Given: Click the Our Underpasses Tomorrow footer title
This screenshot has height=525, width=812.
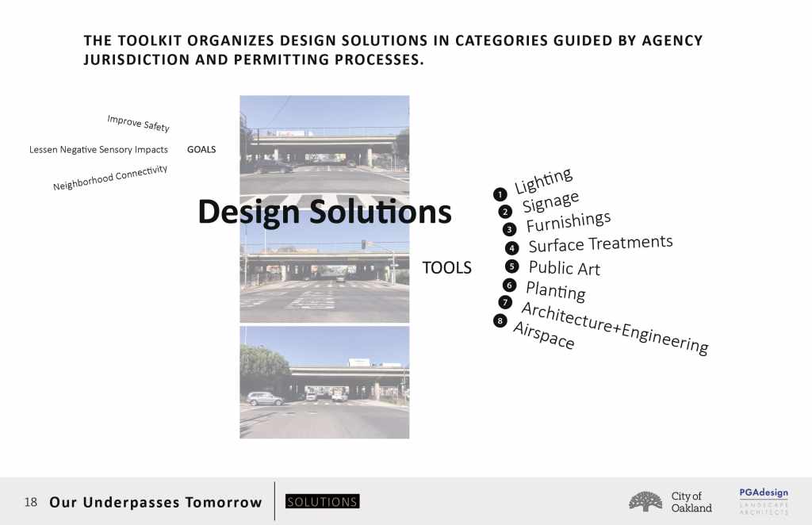Looking at the screenshot, I should click(x=155, y=502).
